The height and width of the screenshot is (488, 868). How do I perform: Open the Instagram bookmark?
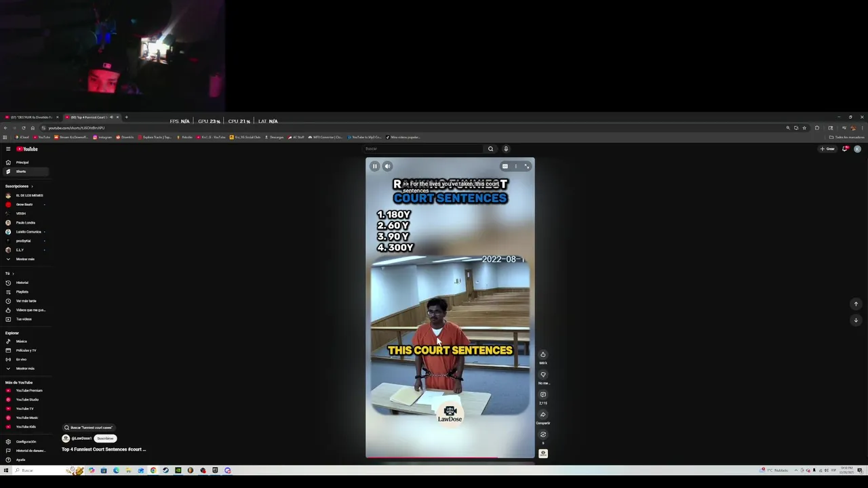[x=102, y=137]
